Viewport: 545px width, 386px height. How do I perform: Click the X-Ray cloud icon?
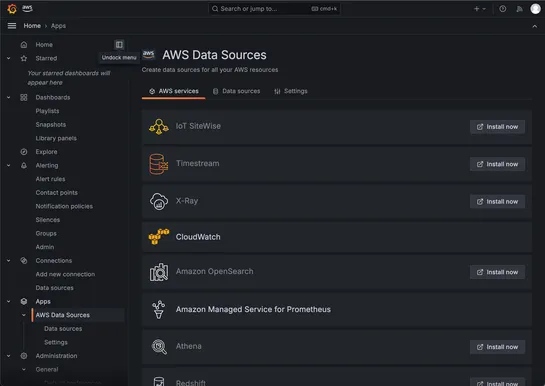(x=159, y=202)
